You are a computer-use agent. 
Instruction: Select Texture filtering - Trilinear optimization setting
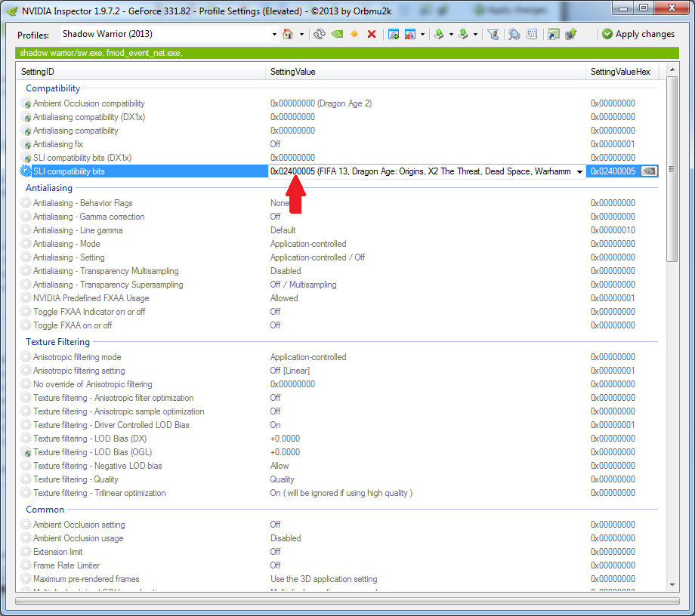point(99,493)
